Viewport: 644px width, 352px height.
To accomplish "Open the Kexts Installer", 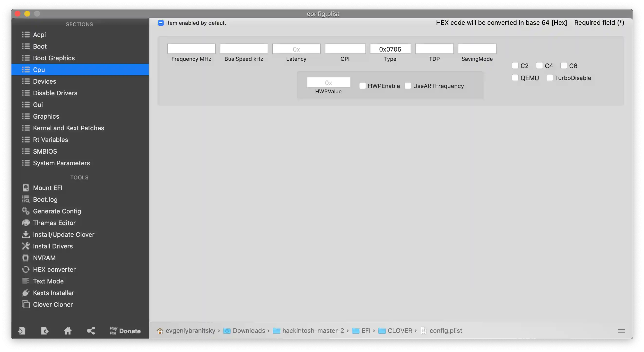I will coord(53,293).
